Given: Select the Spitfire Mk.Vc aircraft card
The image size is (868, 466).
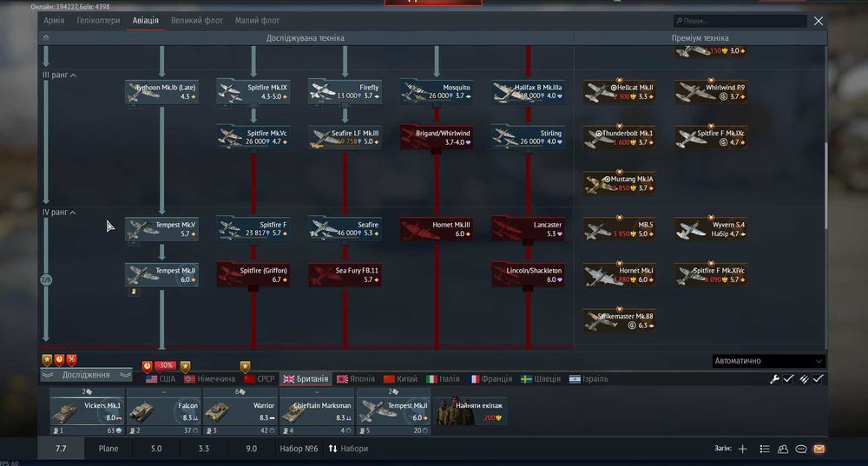Looking at the screenshot, I should (253, 137).
